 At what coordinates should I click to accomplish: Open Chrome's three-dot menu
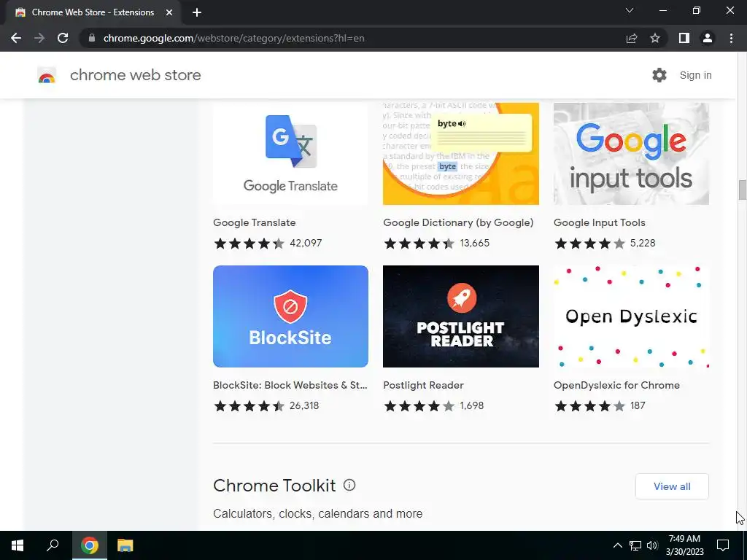tap(731, 38)
